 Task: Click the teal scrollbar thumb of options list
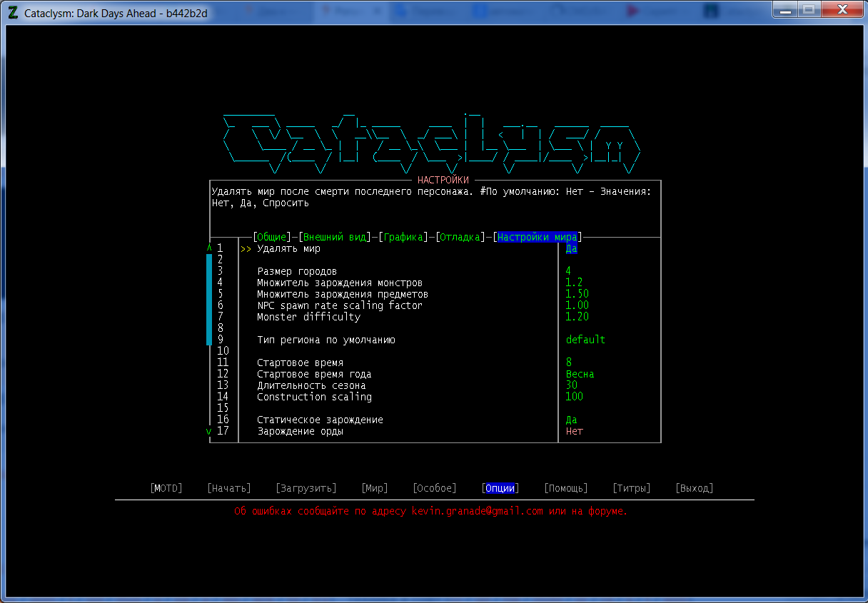[209, 300]
